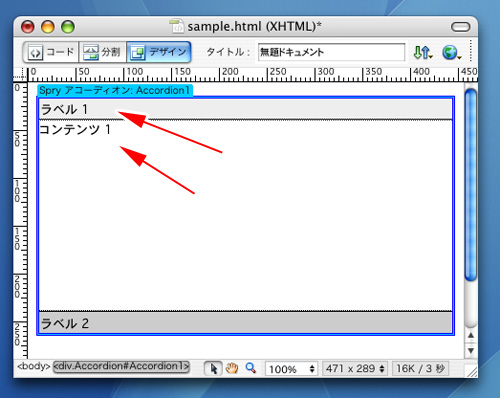
Task: Select the Spry アコーディオン: Accordion1 tab
Action: [115, 90]
